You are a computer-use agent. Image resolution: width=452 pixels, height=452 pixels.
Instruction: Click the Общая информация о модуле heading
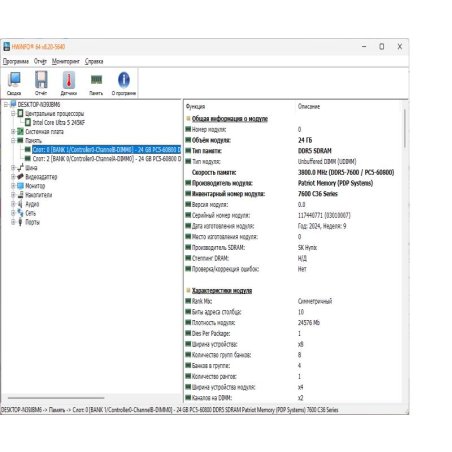(230, 118)
